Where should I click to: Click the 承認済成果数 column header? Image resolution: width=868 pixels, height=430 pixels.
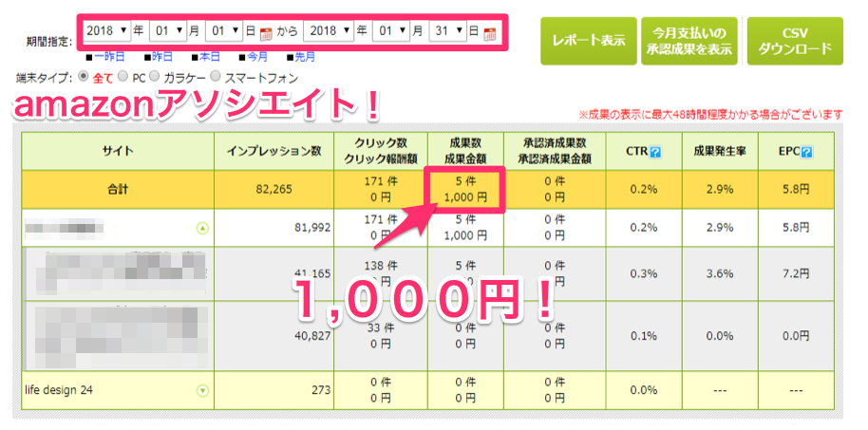[554, 152]
